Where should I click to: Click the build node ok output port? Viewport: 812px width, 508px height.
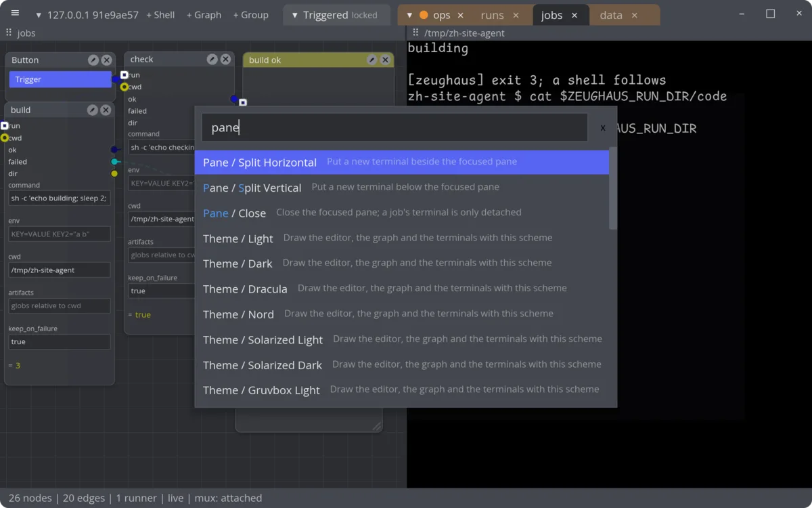pos(114,150)
